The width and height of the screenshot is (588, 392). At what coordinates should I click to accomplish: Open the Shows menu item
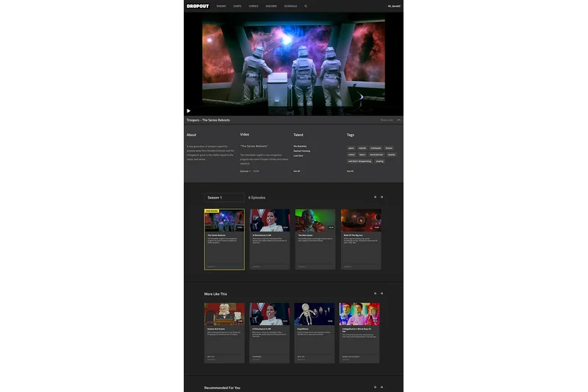point(220,6)
